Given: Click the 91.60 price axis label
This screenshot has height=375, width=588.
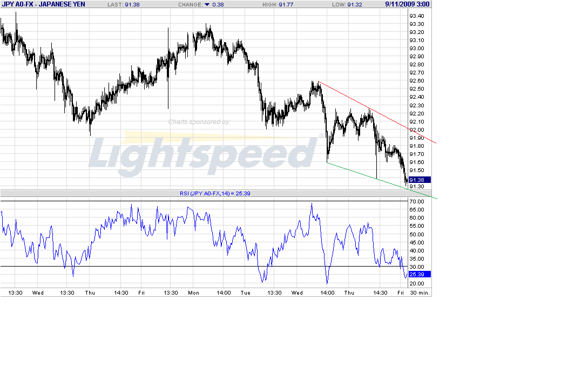Looking at the screenshot, I should pos(417,162).
